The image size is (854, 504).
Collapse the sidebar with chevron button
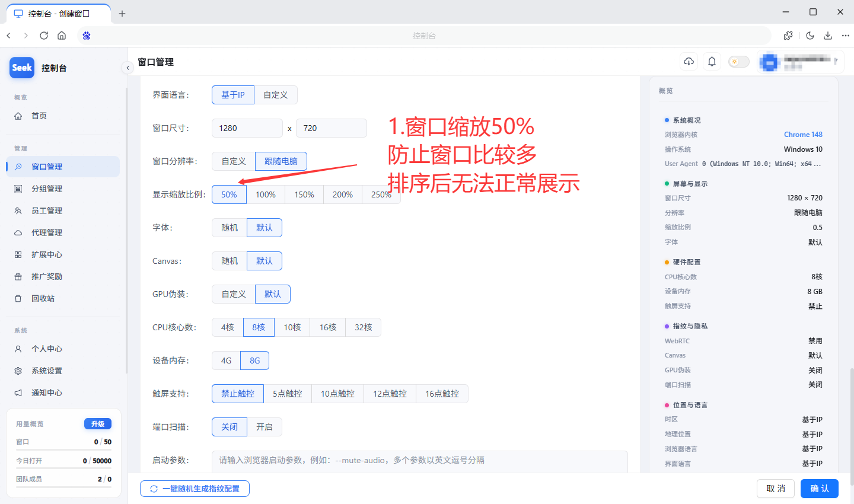click(x=128, y=68)
